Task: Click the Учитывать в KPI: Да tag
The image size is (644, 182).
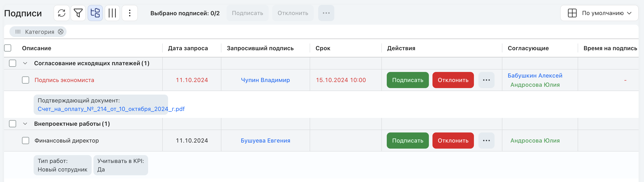Action: pos(121,165)
